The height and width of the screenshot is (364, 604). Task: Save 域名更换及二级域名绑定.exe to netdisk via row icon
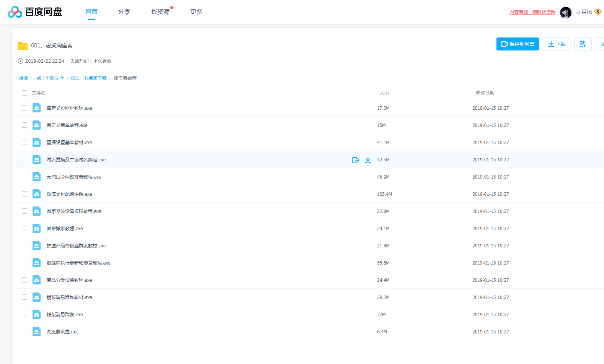point(356,160)
